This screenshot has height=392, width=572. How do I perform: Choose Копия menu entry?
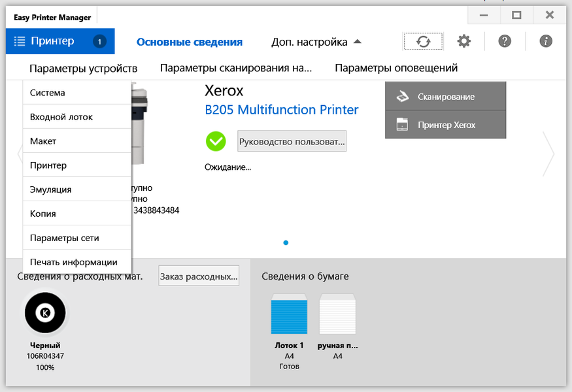pyautogui.click(x=77, y=214)
